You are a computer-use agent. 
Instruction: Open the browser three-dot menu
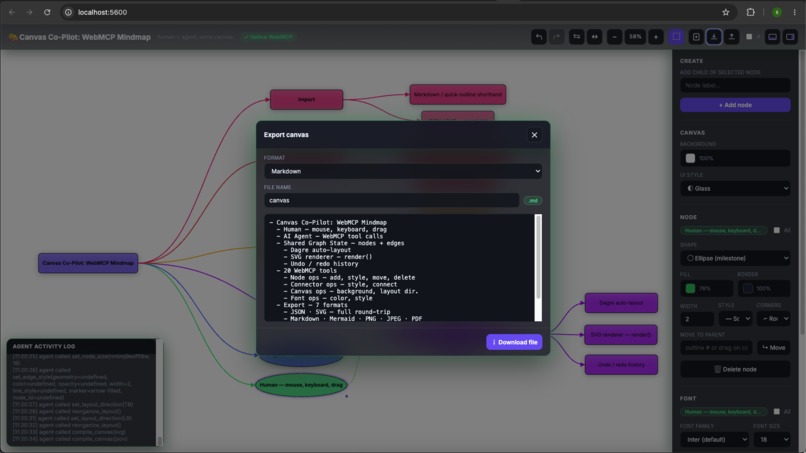794,12
